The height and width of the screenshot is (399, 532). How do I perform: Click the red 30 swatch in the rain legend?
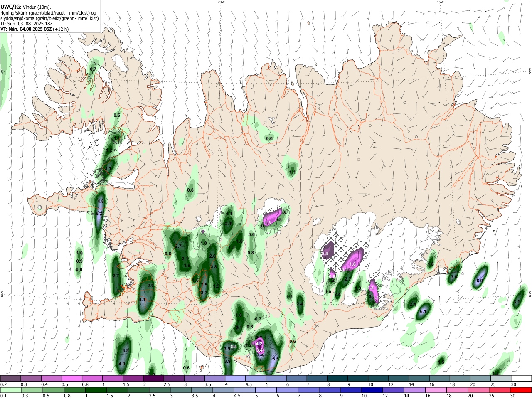click(521, 390)
